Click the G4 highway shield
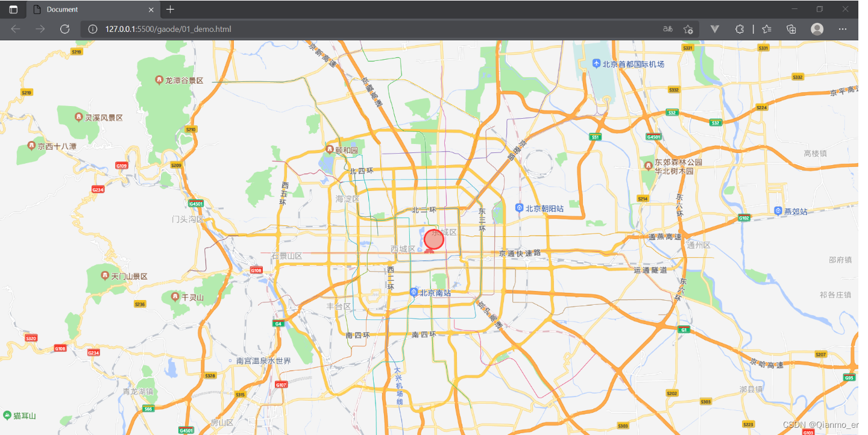The height and width of the screenshot is (435, 868). click(x=278, y=324)
